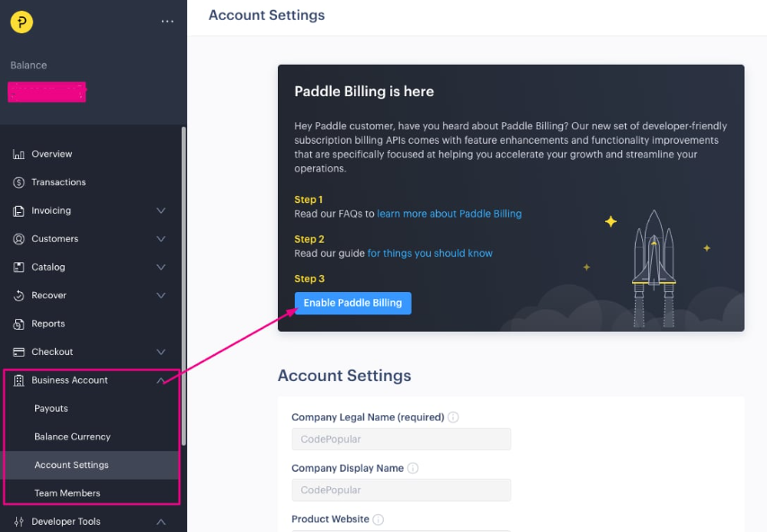Screen dimensions: 767x532
Task: Open the for things you should know link
Action: tap(430, 253)
